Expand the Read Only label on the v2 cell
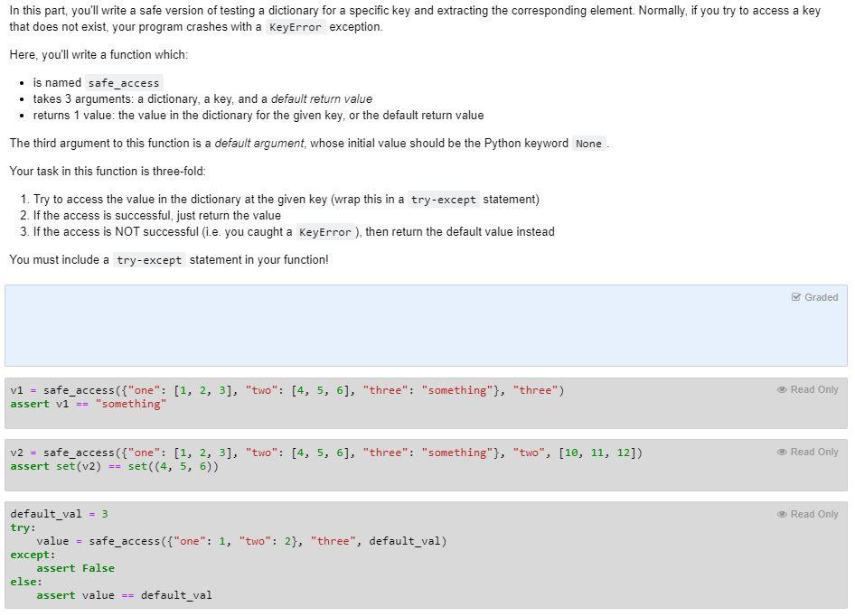 [x=812, y=452]
